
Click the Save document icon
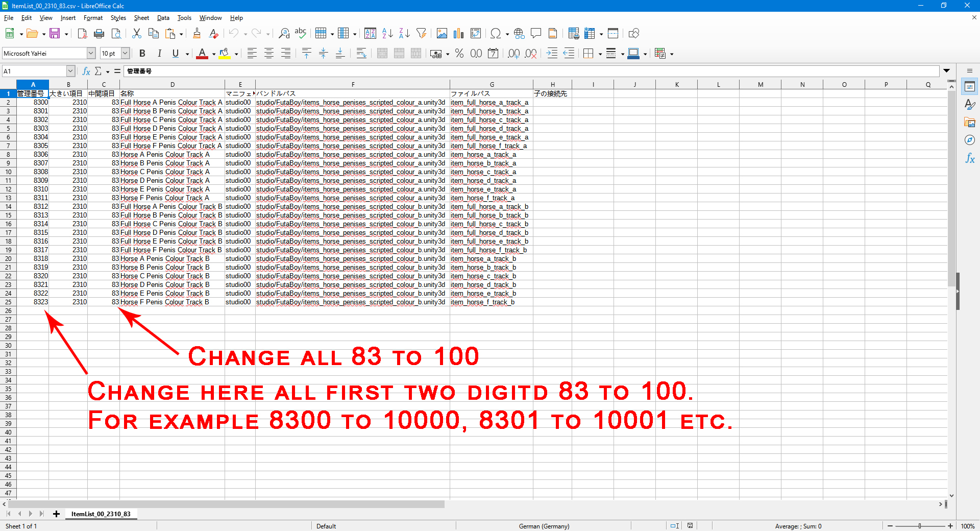click(x=55, y=34)
